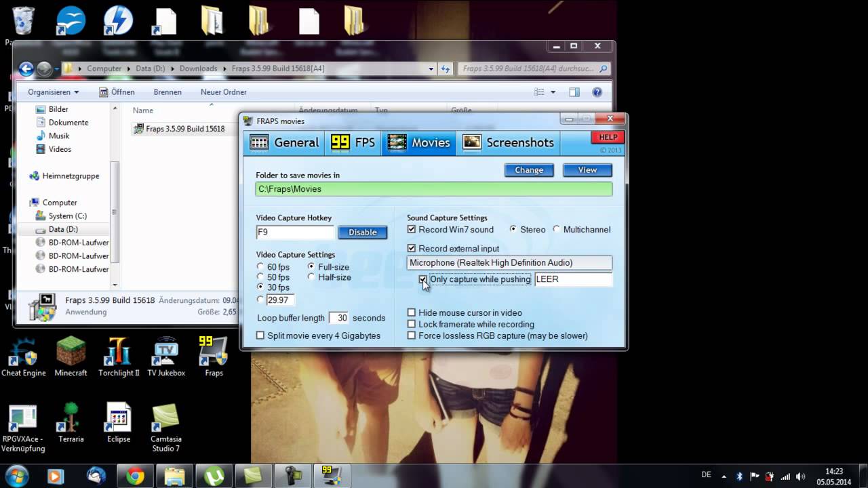Open the Cheat Engine desktop icon
868x488 pixels.
point(24,356)
